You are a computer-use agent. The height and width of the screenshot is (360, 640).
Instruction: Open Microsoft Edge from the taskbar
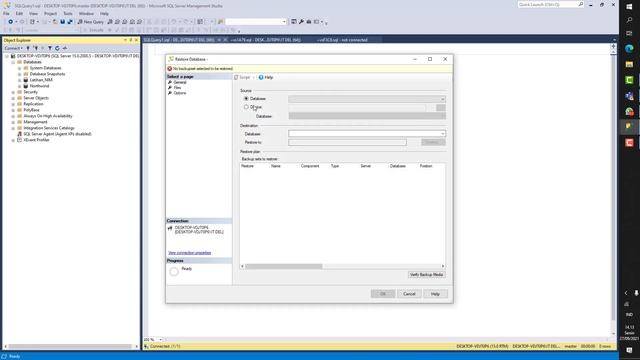(629, 49)
